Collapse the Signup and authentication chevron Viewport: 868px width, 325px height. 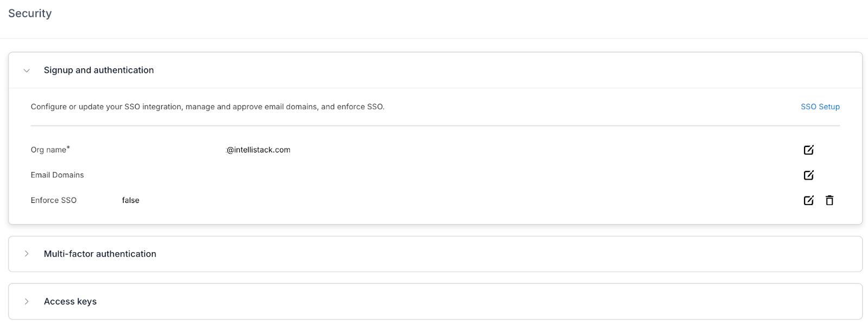click(27, 71)
